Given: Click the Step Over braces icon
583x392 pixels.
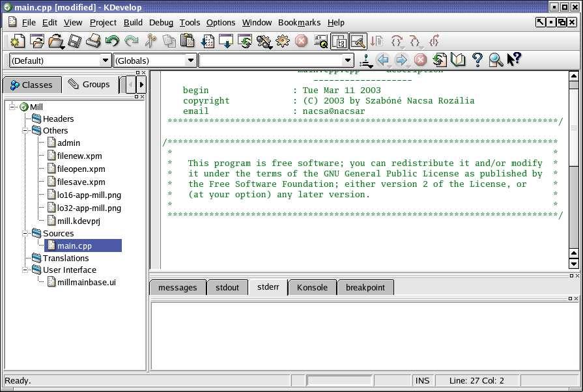Looking at the screenshot, I should pyautogui.click(x=396, y=41).
